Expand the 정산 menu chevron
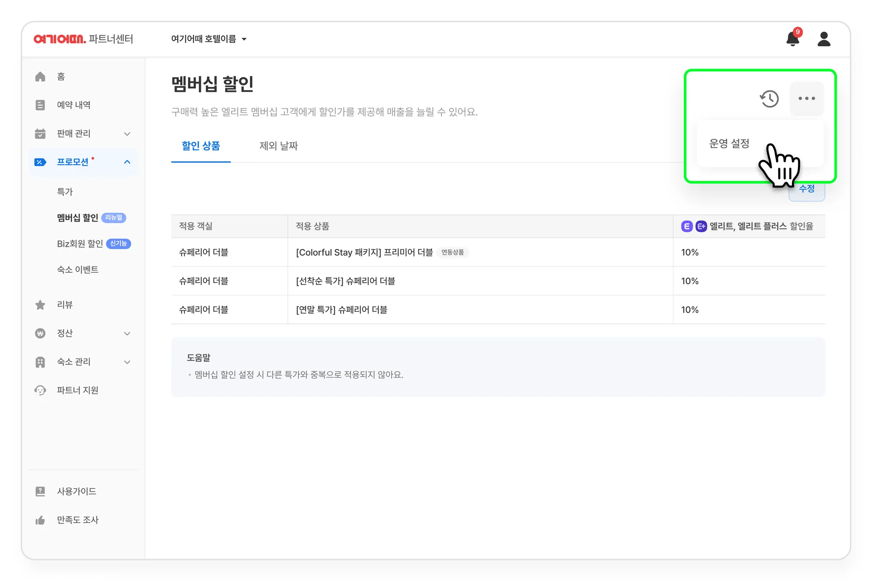The height and width of the screenshot is (588, 872). point(127,334)
